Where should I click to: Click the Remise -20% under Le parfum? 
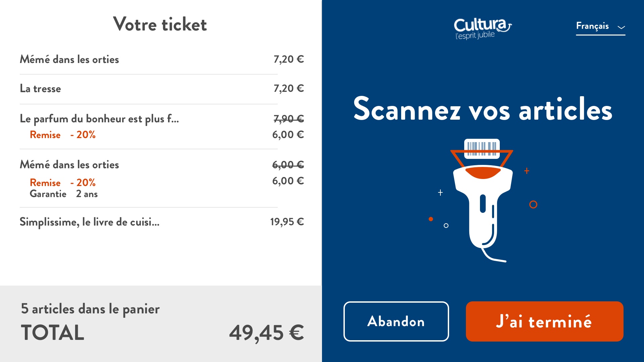[x=63, y=135]
